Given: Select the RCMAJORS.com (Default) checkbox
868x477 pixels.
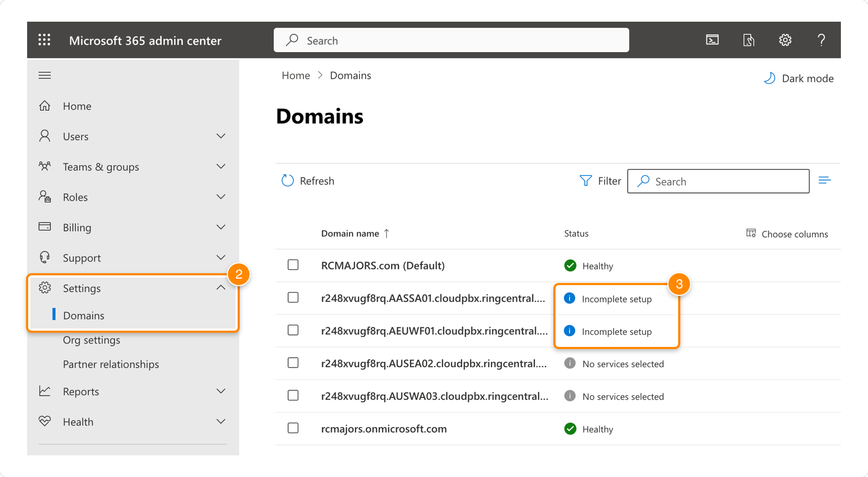Looking at the screenshot, I should point(293,265).
